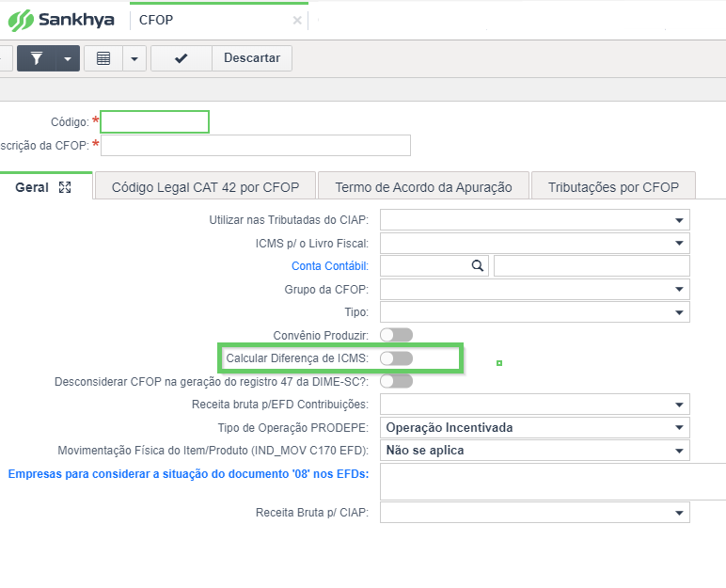The image size is (726, 588).
Task: Open Utilizar nas Tributadas do CIAP dropdown
Action: pyautogui.click(x=535, y=219)
